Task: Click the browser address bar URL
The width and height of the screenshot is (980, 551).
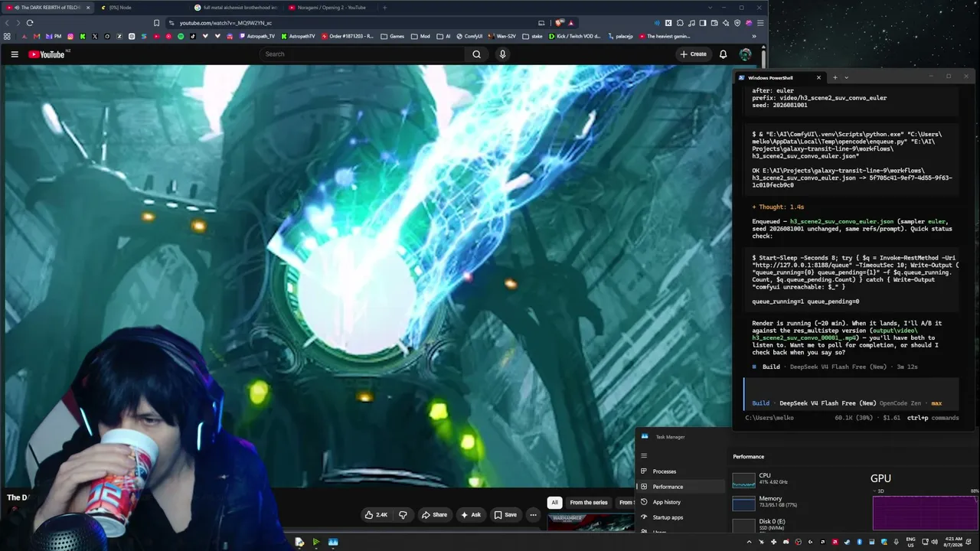Action: (226, 23)
